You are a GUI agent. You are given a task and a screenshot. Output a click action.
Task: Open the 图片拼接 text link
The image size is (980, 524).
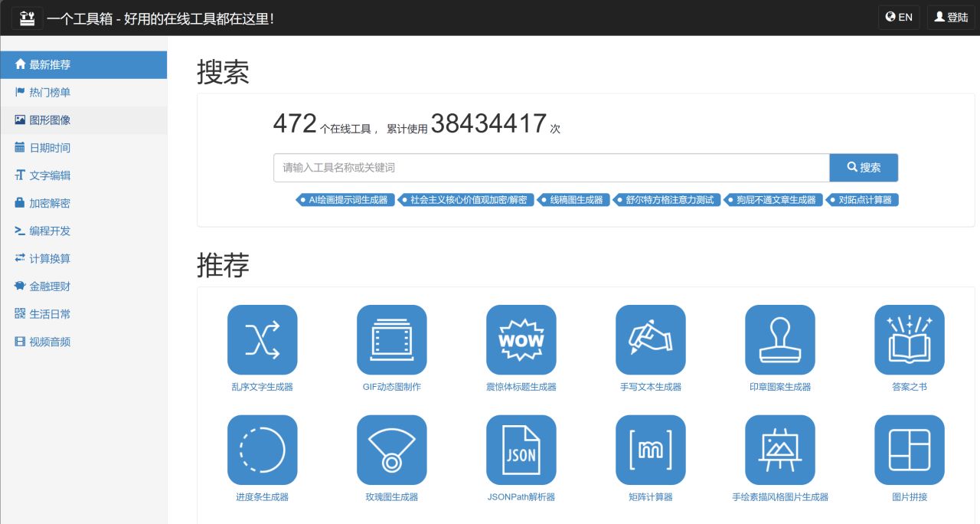click(909, 497)
